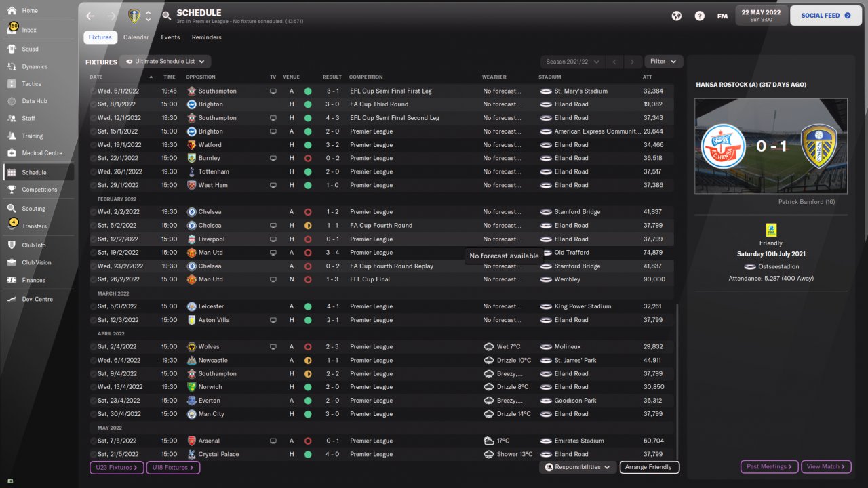Expand the Responsibilities dropdown
The width and height of the screenshot is (868, 488).
point(578,467)
